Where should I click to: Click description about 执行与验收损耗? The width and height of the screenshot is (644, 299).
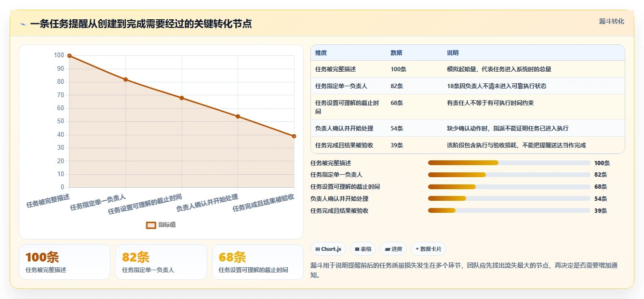pyautogui.click(x=516, y=145)
